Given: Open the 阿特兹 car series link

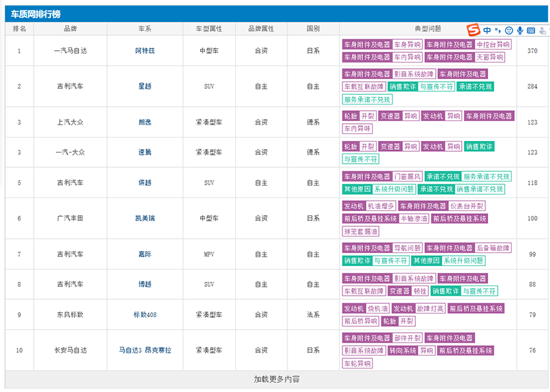Looking at the screenshot, I should 145,51.
